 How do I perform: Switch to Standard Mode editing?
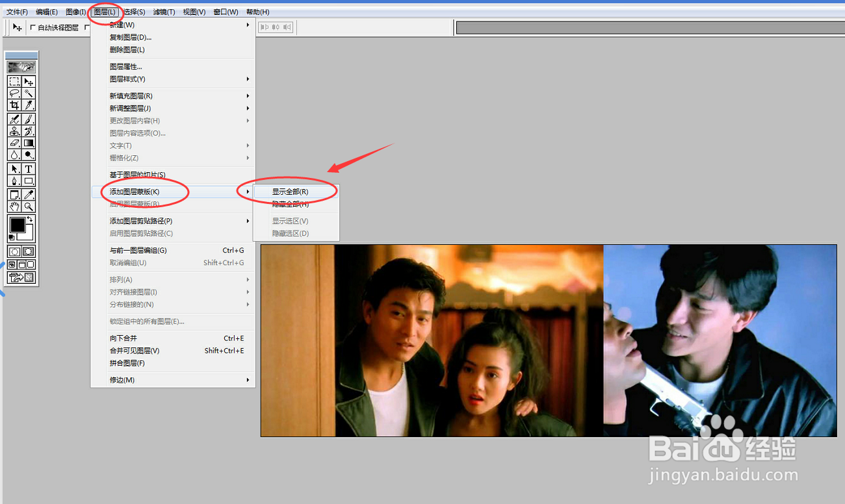[14, 251]
